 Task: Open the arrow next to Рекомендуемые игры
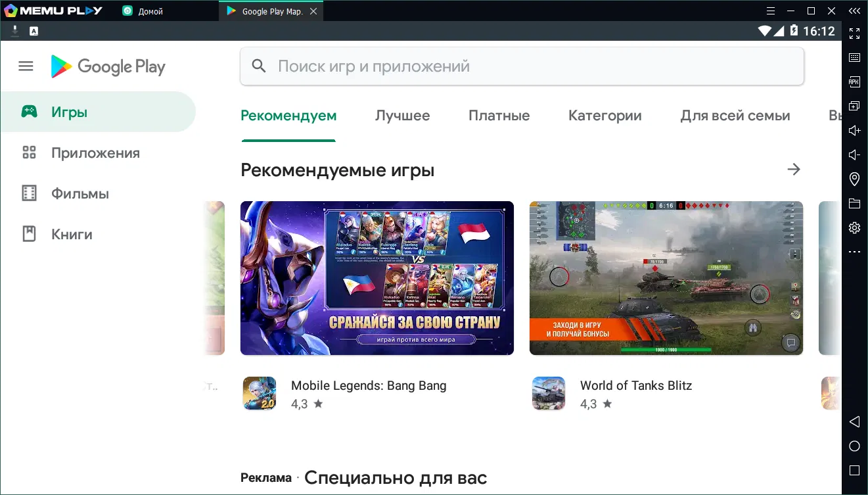pos(794,170)
